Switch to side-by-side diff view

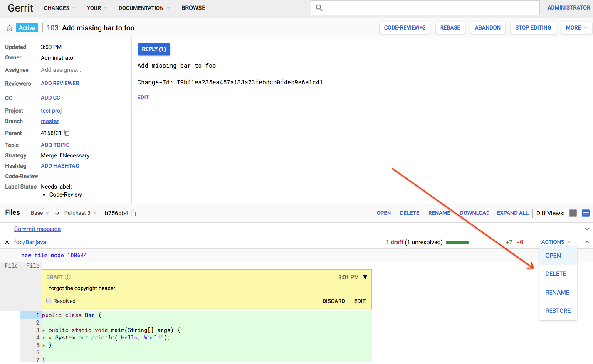tap(573, 213)
